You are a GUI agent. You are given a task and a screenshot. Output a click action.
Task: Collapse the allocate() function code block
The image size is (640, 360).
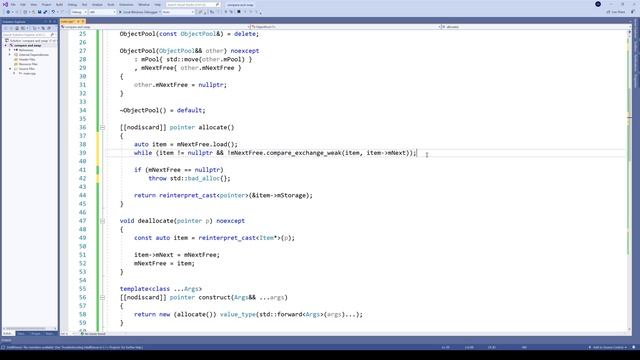click(x=102, y=127)
